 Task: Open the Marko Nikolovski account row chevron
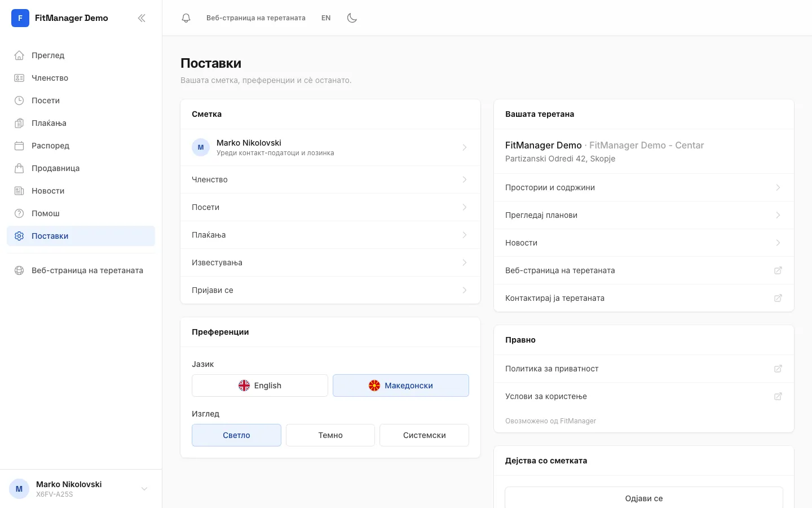[x=465, y=147]
